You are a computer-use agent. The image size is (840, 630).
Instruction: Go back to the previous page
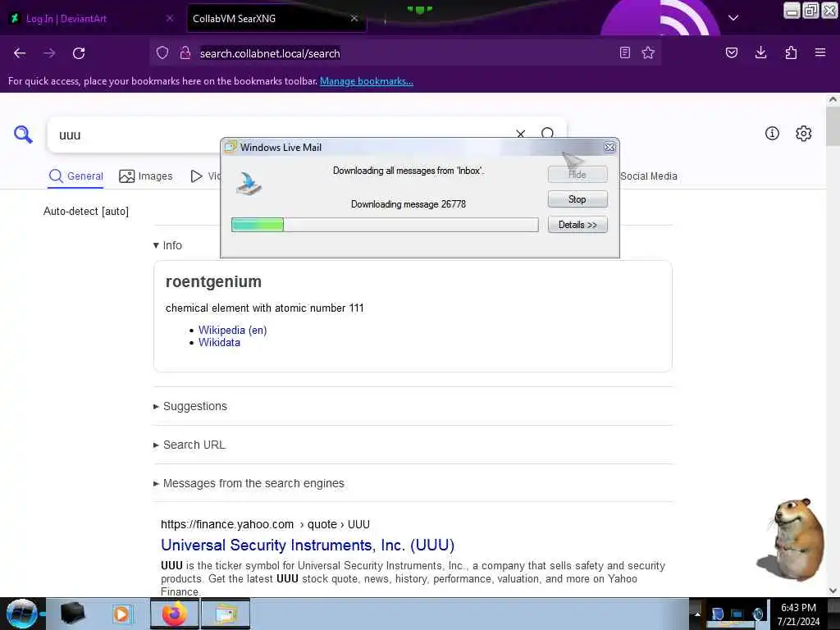point(20,53)
